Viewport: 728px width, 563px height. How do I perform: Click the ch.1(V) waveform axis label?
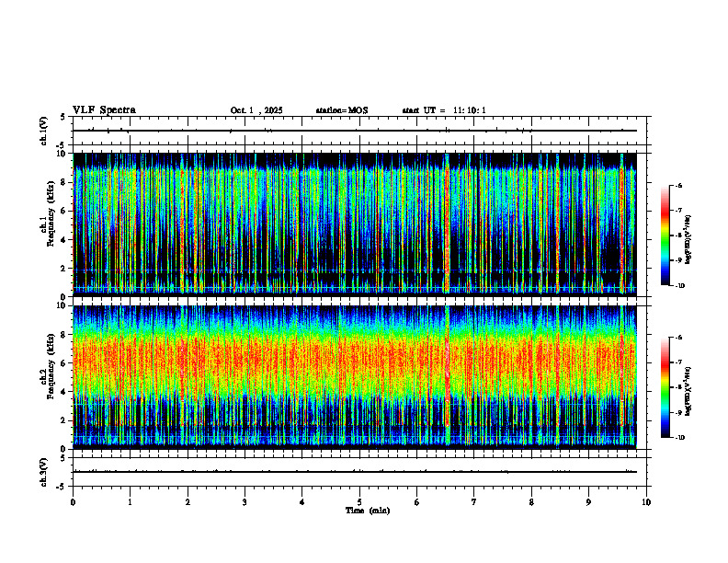(x=44, y=131)
